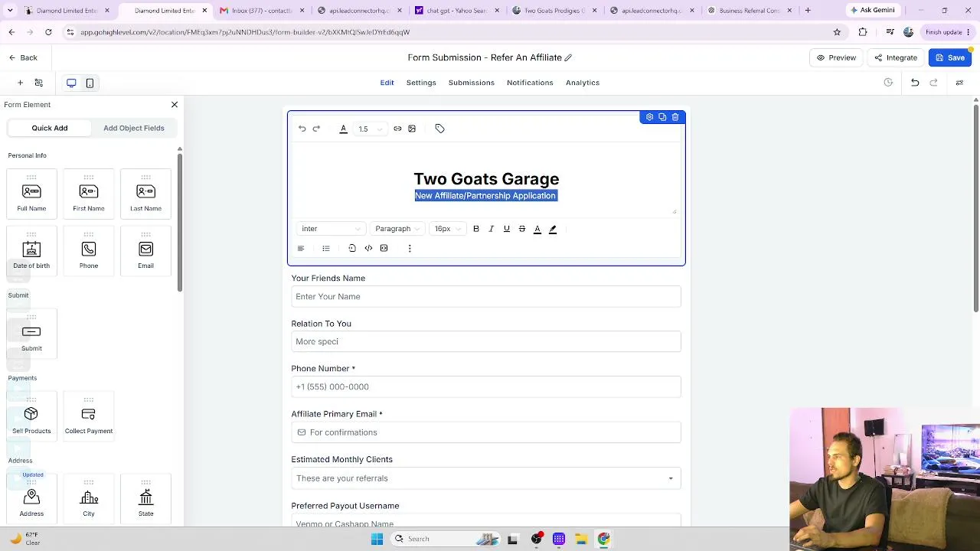Insert an image in the text editor
Image resolution: width=980 pixels, height=551 pixels.
(412, 129)
